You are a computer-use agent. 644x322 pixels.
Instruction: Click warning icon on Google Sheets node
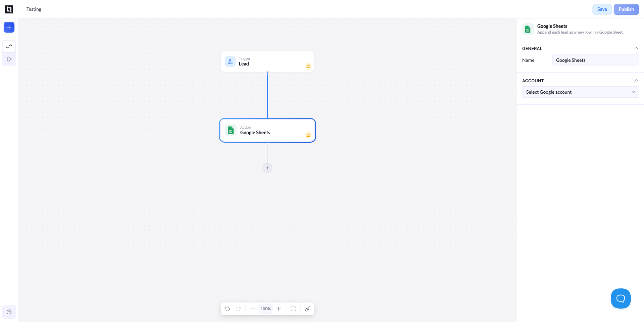(308, 135)
